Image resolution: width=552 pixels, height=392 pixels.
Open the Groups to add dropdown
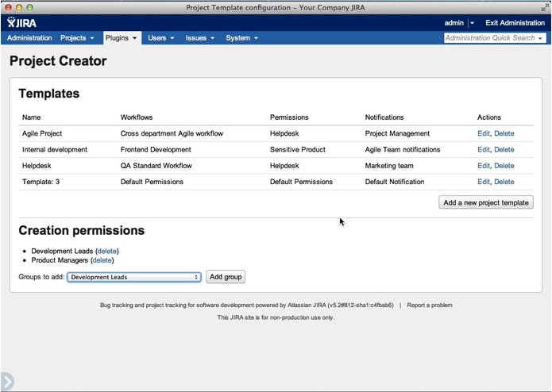point(134,277)
